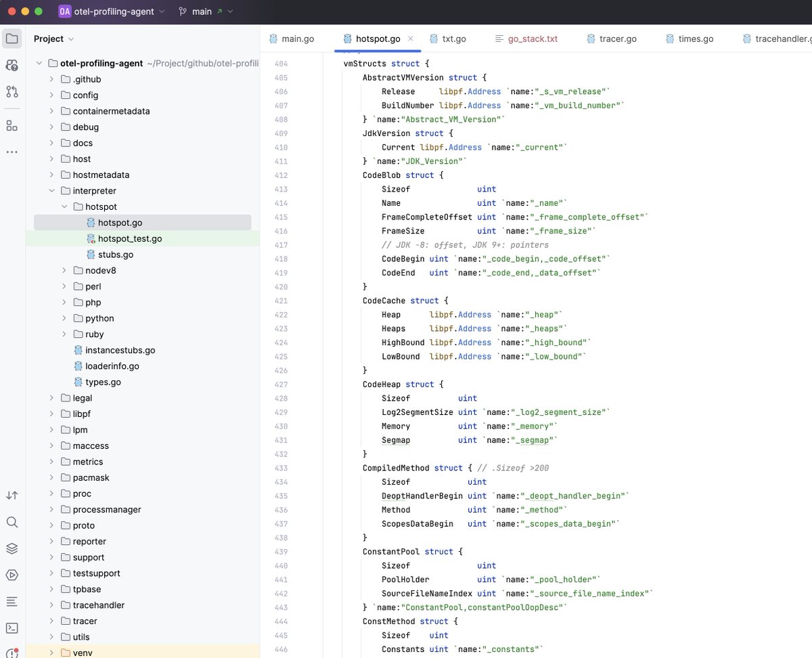Select hotspot.go file in project tree
This screenshot has width=812, height=658.
[x=142, y=223]
